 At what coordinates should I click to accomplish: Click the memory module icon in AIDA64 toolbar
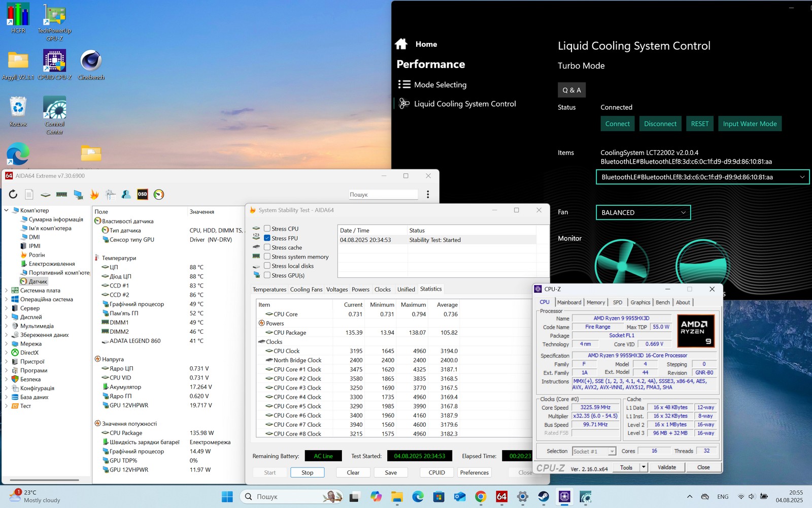[61, 194]
